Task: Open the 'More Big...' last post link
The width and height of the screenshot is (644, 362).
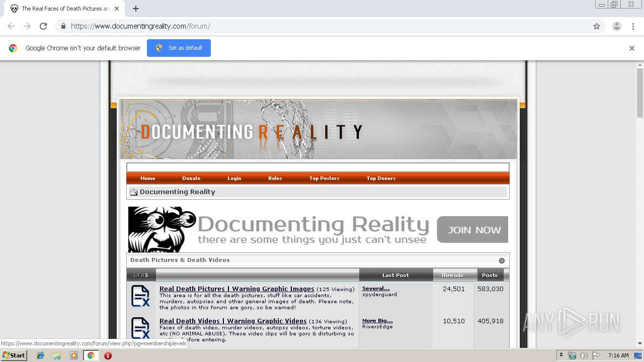Action: pos(377,321)
